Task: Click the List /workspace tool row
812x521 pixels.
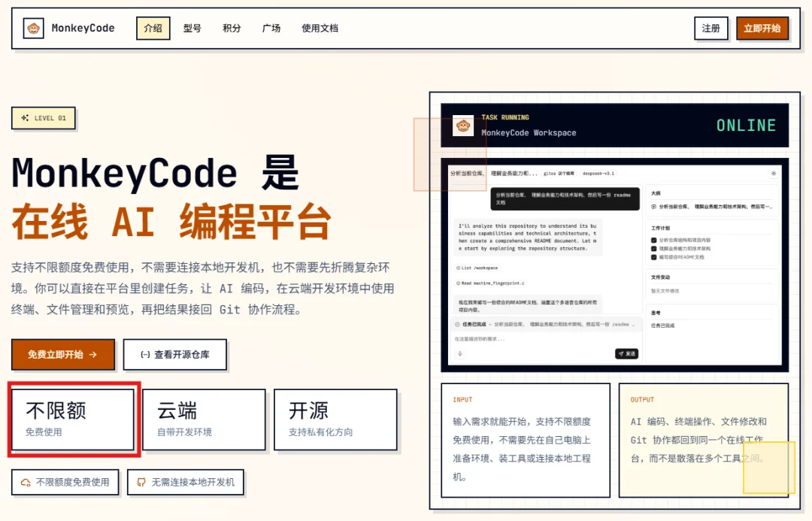Action: point(477,268)
